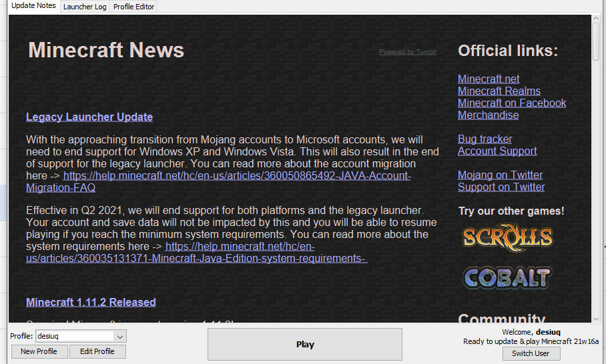Open the Minecraft on Facebook link

[512, 103]
